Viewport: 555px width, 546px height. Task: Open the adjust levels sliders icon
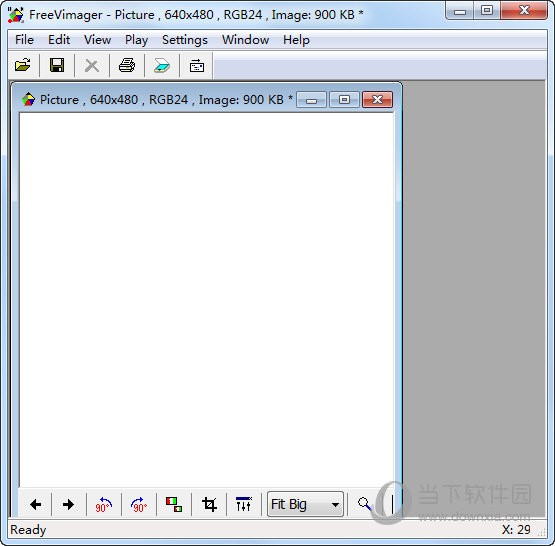click(244, 504)
